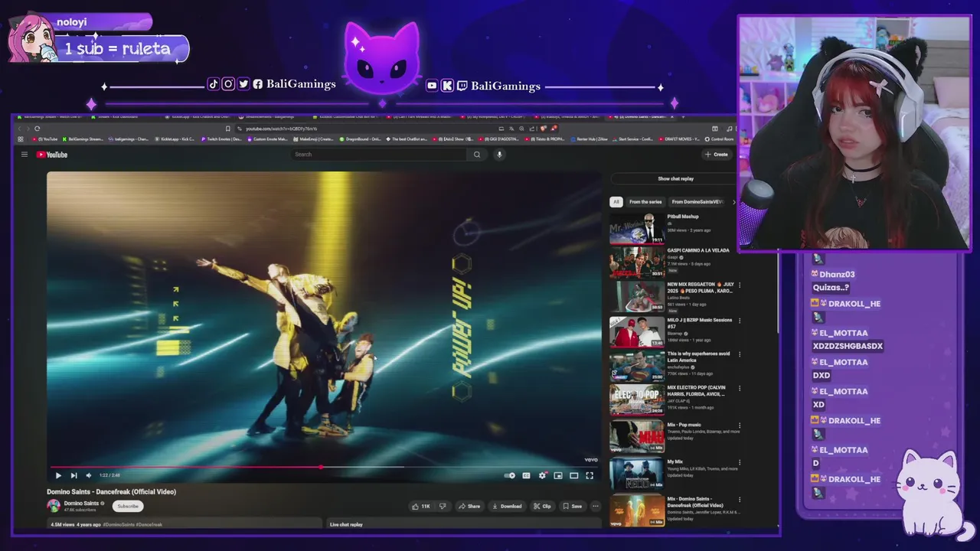Screen dimensions: 980x551
Task: Click inside the YouTube search field
Action: [379, 155]
